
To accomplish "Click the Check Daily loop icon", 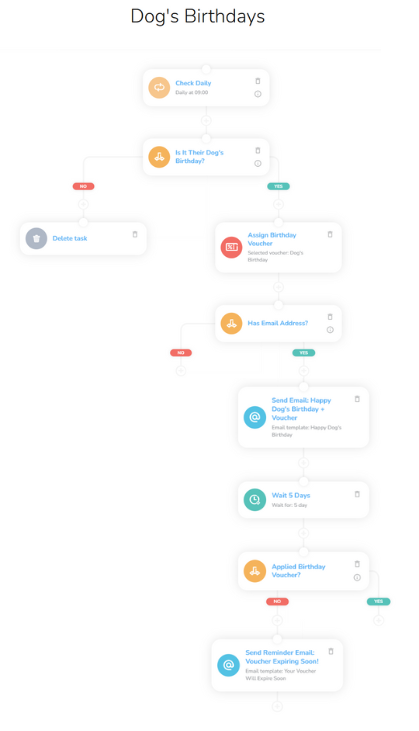I will pos(159,87).
